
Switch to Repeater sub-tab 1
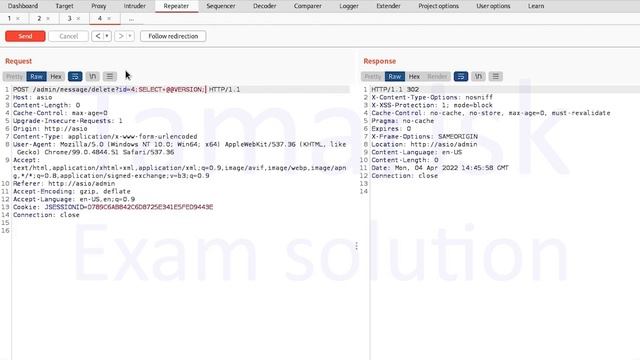tap(9, 18)
